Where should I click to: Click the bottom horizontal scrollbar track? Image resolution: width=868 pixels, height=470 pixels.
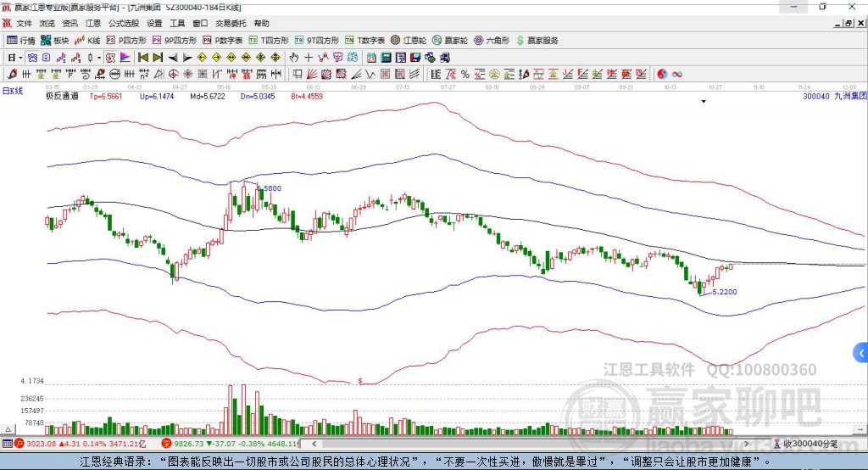tap(531, 444)
